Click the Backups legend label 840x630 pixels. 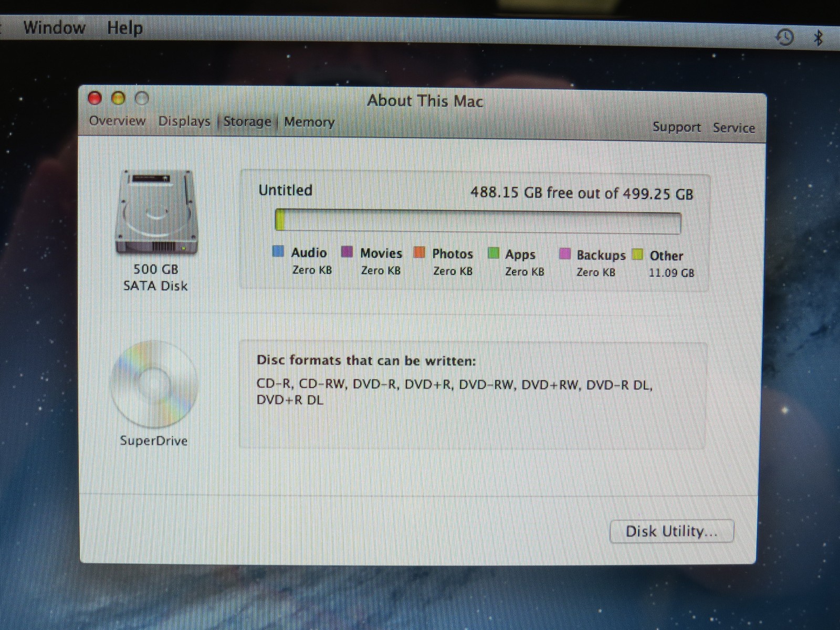coord(601,255)
